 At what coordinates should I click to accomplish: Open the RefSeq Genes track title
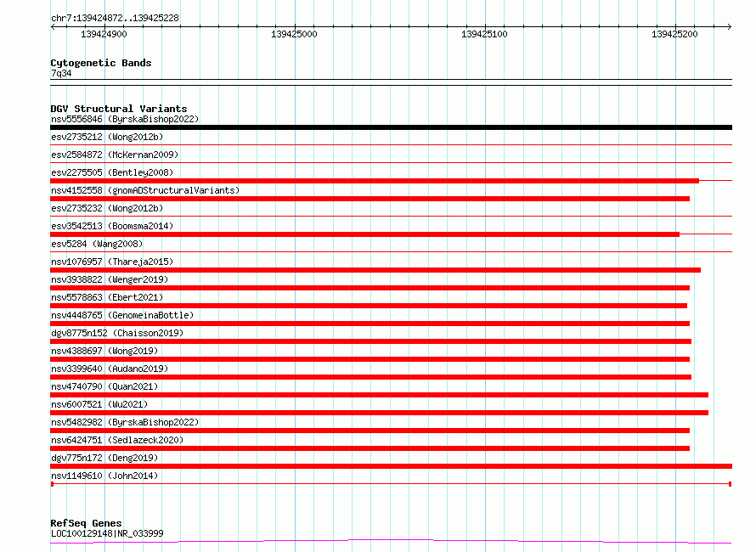86,523
